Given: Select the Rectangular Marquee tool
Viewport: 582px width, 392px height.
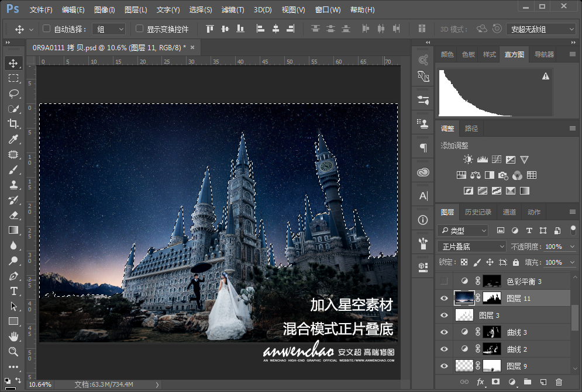Looking at the screenshot, I should [13, 78].
